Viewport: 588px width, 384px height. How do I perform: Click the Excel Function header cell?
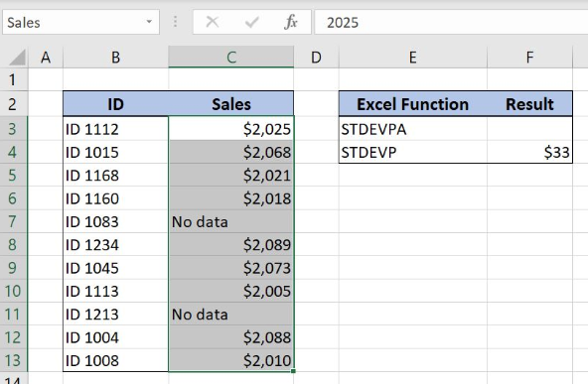point(412,104)
